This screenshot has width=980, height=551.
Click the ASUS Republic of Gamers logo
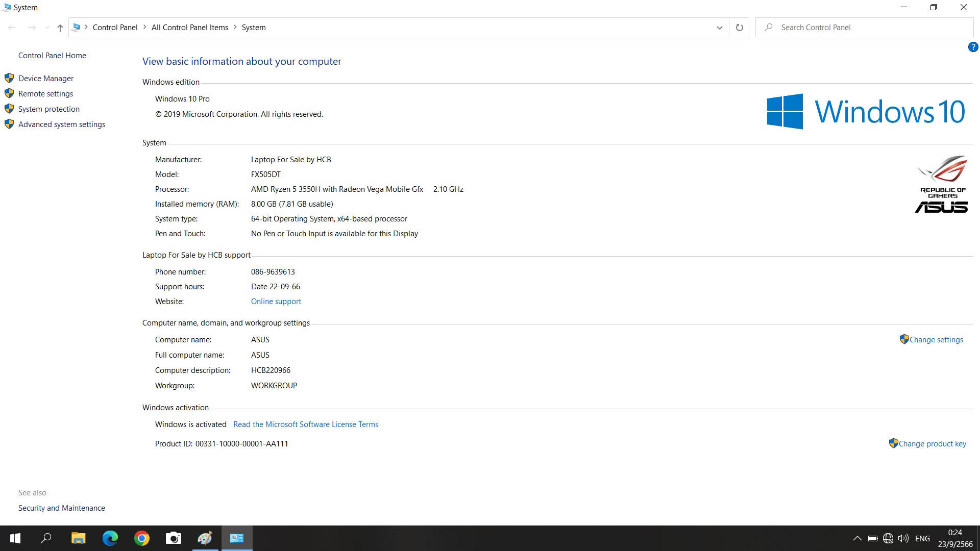coord(942,184)
